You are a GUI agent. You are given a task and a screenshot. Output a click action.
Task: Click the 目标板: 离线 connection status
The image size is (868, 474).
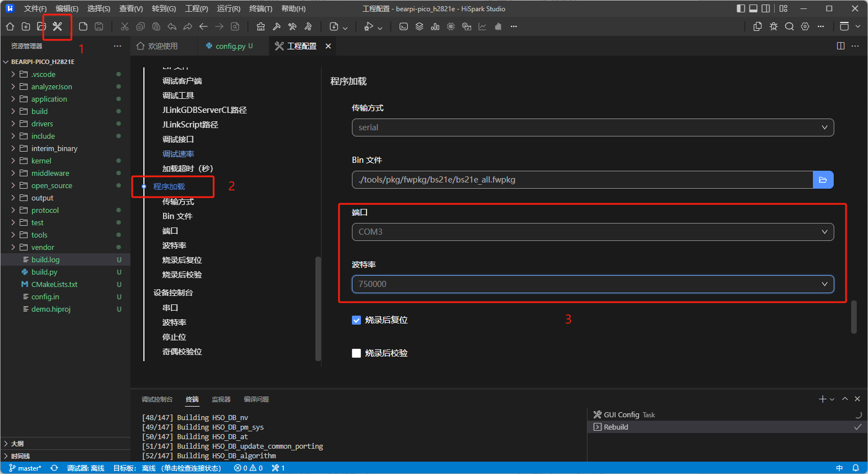[167, 468]
